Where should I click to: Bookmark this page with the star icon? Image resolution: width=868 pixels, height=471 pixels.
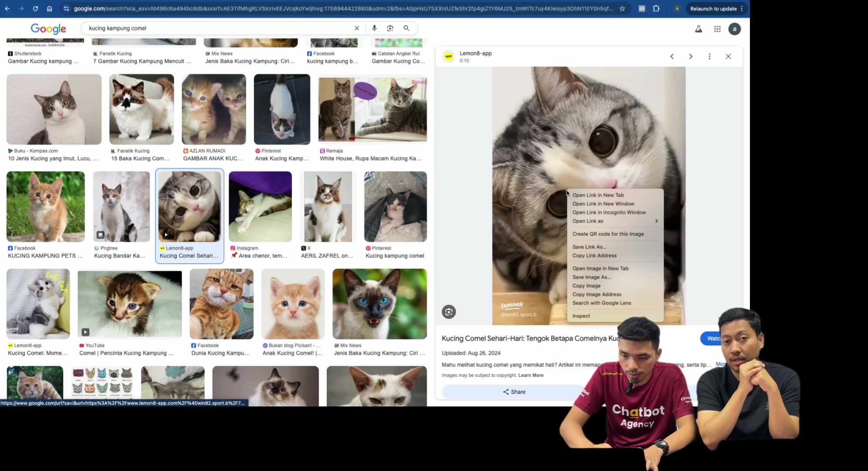point(622,8)
